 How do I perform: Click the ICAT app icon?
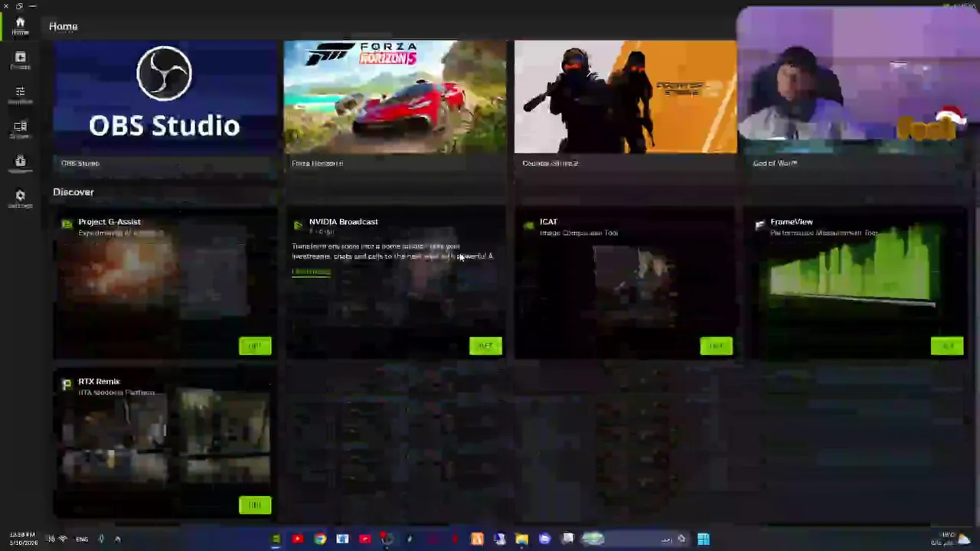(x=528, y=225)
